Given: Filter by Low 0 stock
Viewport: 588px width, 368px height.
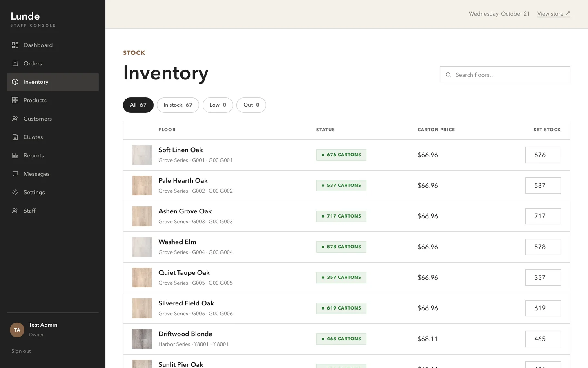Looking at the screenshot, I should click(218, 105).
